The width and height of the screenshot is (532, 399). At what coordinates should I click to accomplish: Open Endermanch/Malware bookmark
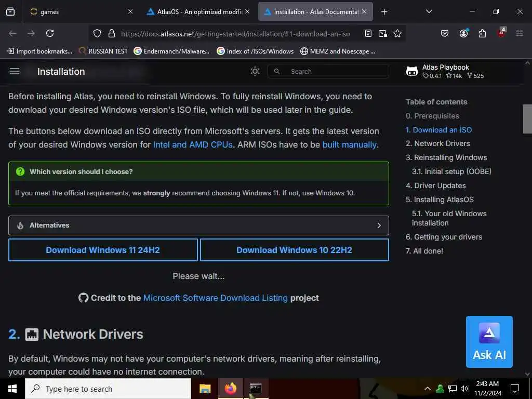(171, 51)
